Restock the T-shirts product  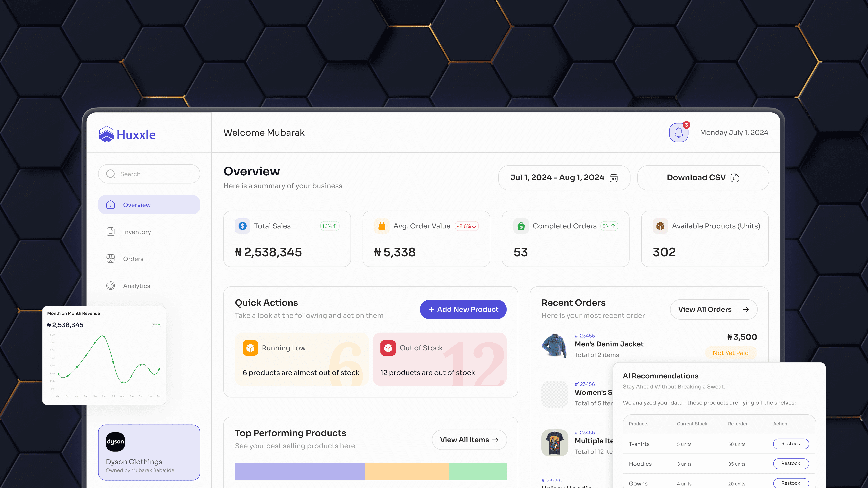(791, 444)
